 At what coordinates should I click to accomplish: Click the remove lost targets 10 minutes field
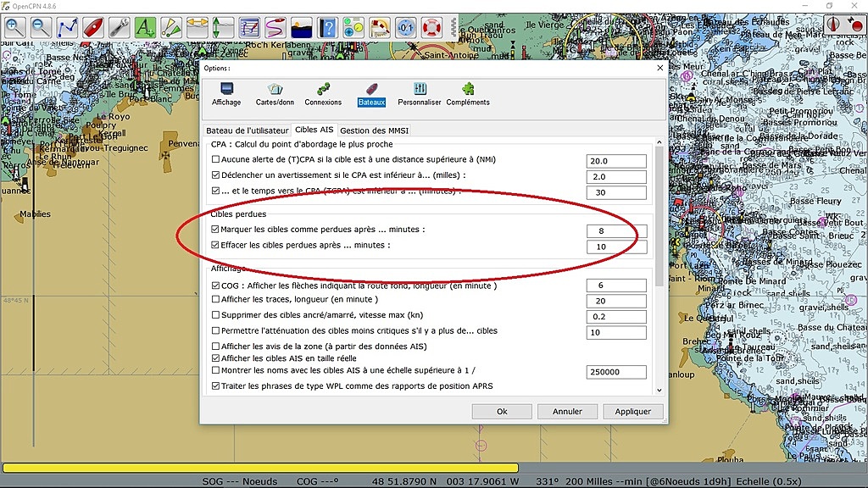pos(616,247)
